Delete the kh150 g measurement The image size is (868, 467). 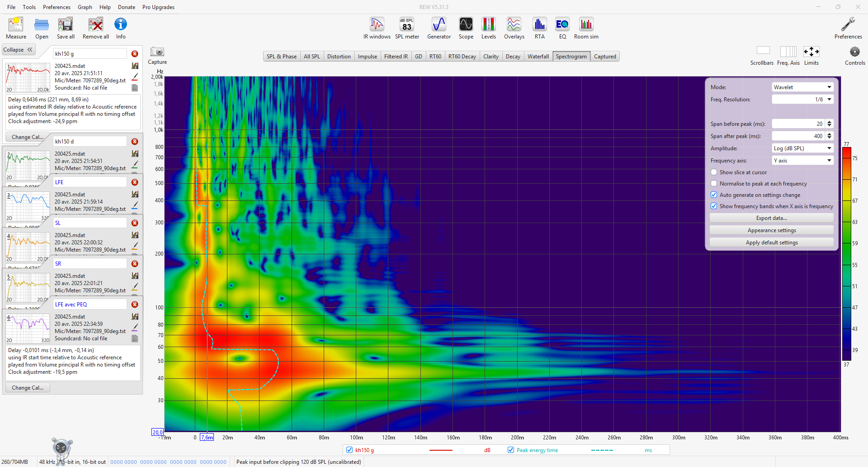coord(135,54)
